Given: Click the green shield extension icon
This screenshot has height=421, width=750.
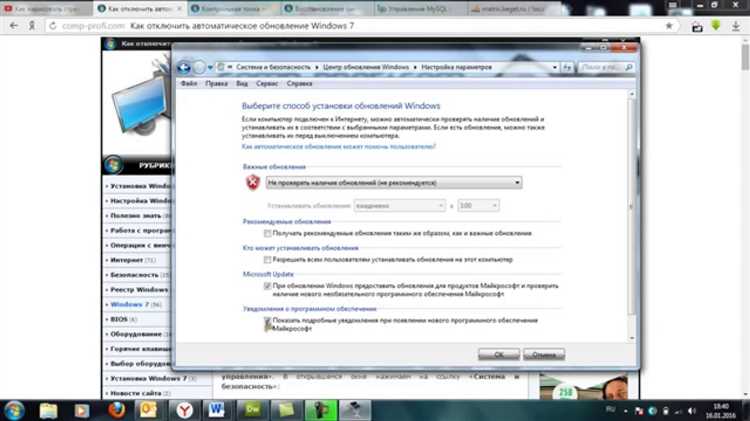Looking at the screenshot, I should click(x=716, y=26).
